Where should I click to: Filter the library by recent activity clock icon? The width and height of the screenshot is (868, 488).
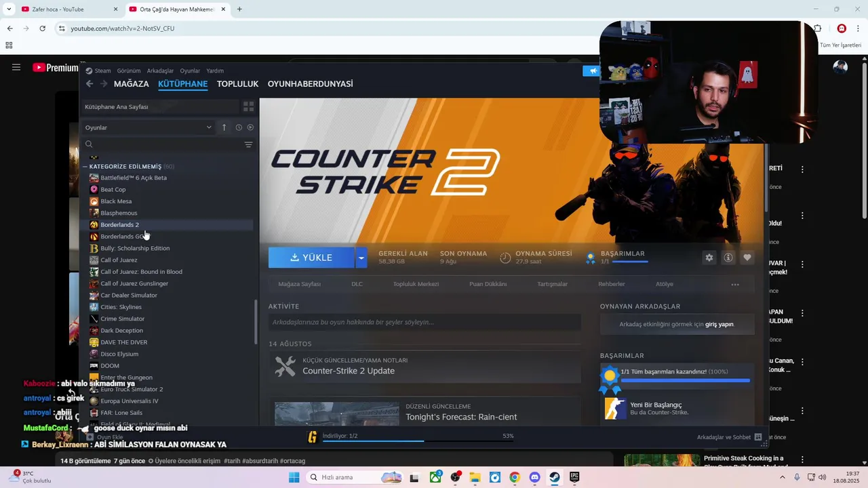(239, 127)
